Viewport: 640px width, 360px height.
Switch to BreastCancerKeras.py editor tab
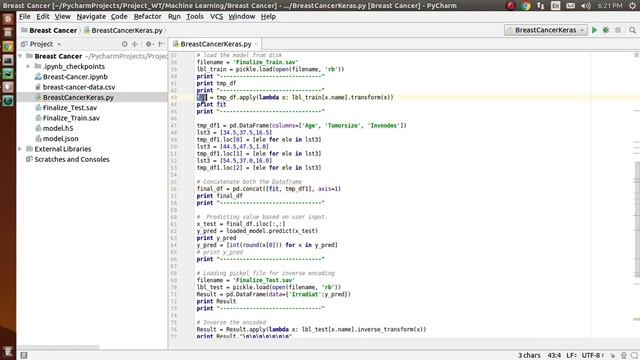click(x=216, y=44)
